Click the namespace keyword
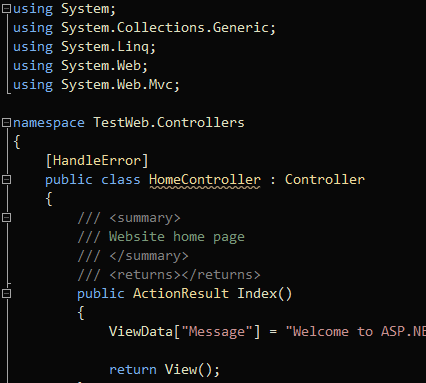This screenshot has height=383, width=426. click(49, 123)
